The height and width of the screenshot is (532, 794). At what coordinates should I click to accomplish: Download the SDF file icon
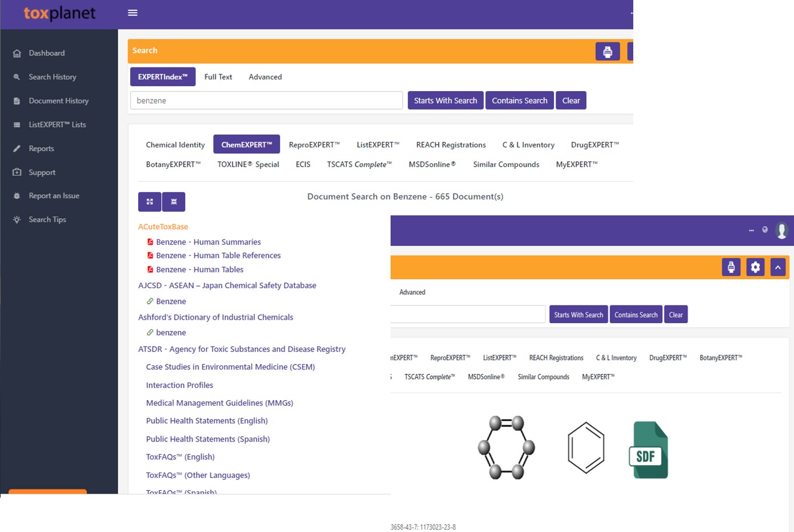pos(648,449)
